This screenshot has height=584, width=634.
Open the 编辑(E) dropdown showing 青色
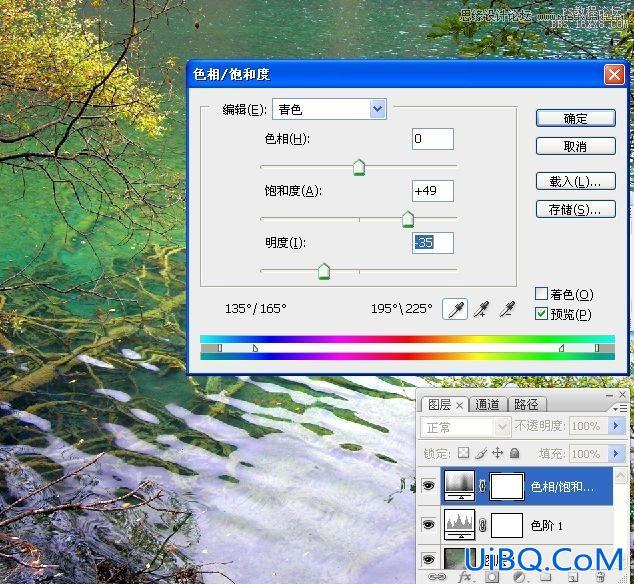[x=330, y=109]
